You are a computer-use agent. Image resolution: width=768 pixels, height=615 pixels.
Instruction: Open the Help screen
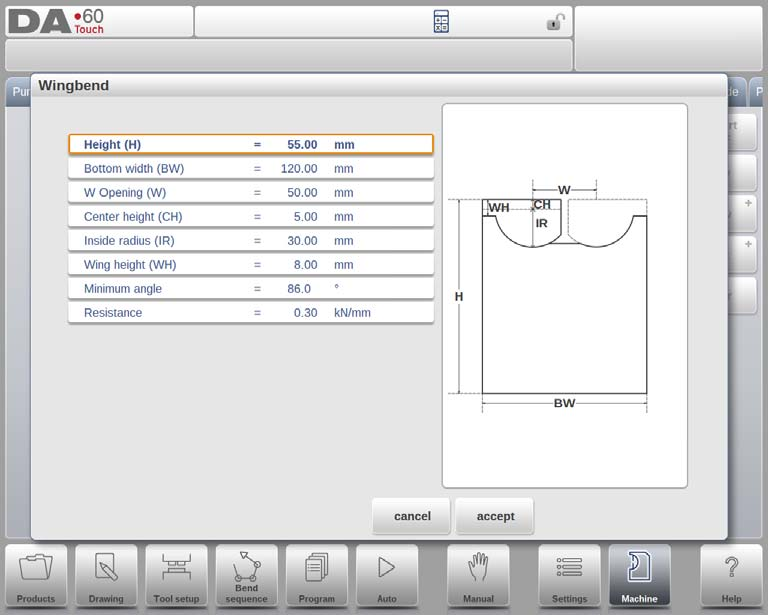(731, 576)
